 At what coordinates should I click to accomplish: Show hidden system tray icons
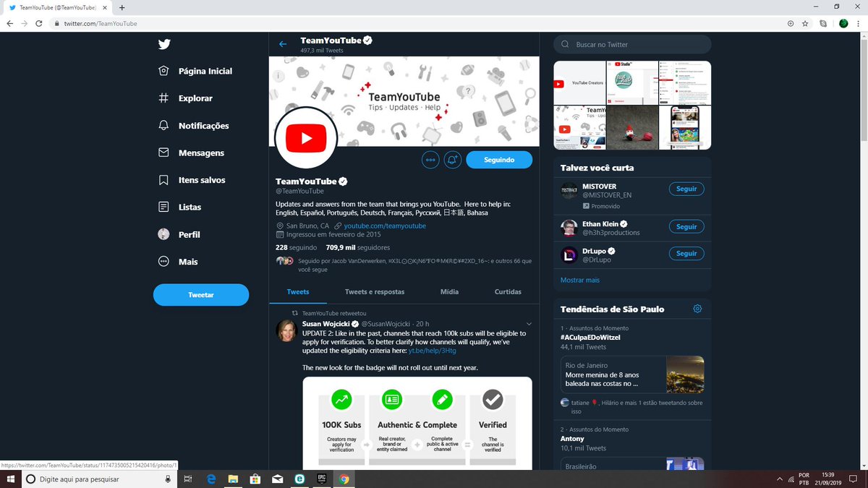pyautogui.click(x=779, y=479)
